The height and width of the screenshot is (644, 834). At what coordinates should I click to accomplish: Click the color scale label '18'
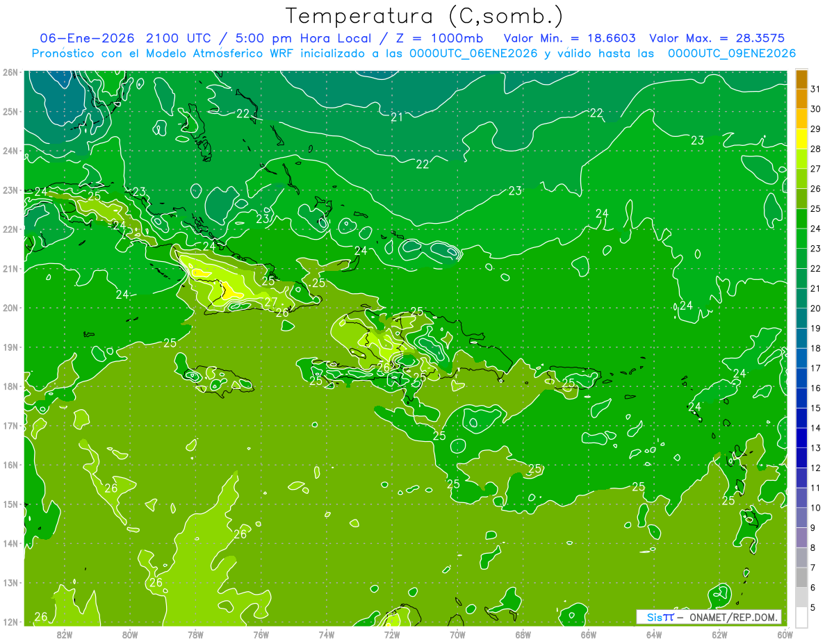click(x=816, y=348)
